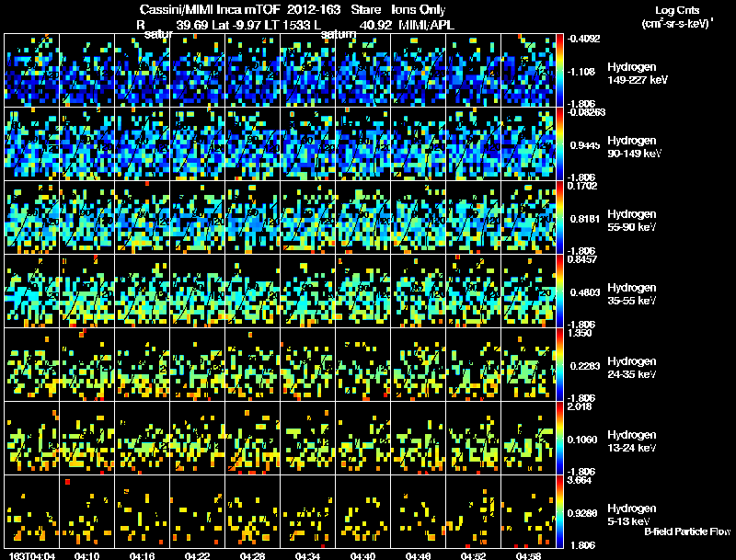Image resolution: width=736 pixels, height=560 pixels.
Task: Click the Hydrogen 90-149 keV row label
Action: pyautogui.click(x=634, y=147)
